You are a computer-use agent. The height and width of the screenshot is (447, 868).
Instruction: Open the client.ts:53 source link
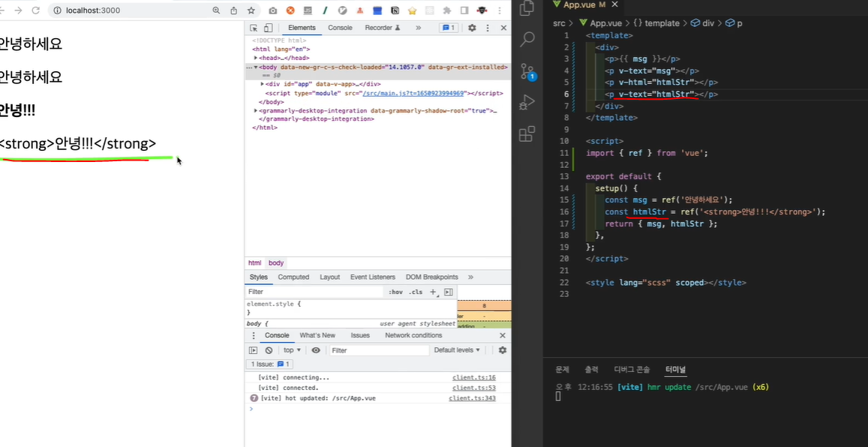(x=474, y=388)
